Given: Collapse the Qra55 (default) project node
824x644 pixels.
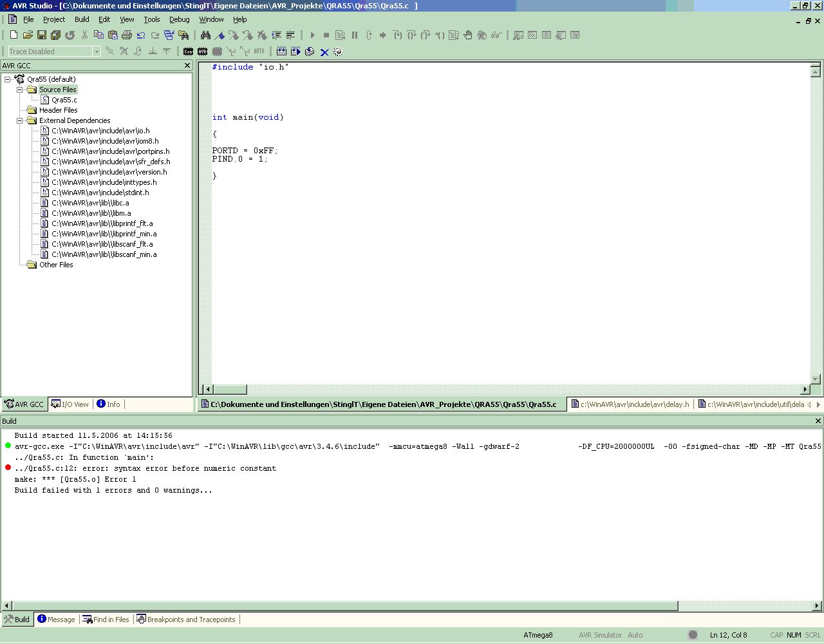Looking at the screenshot, I should pyautogui.click(x=8, y=79).
